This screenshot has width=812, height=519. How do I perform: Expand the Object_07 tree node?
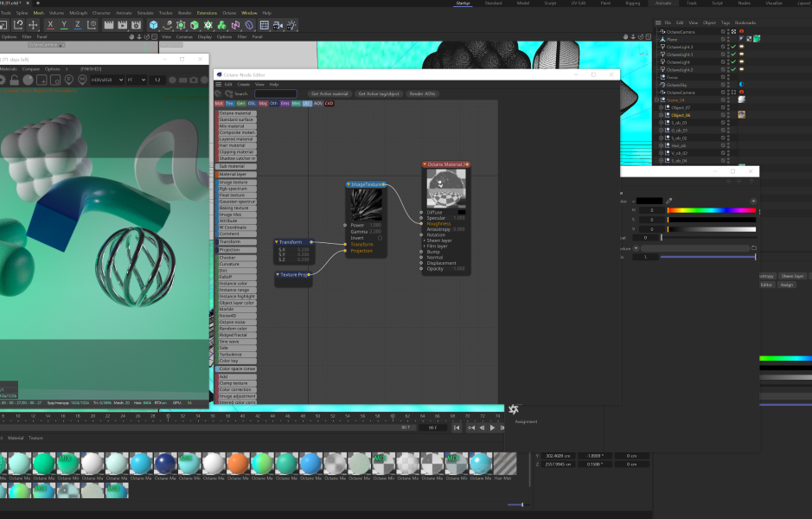tap(661, 108)
